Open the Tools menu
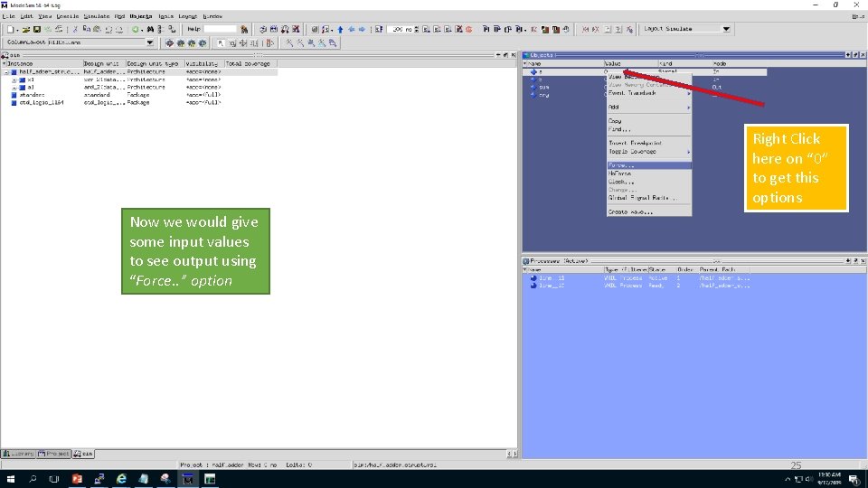Viewport: 868px width, 488px height. 165,16
